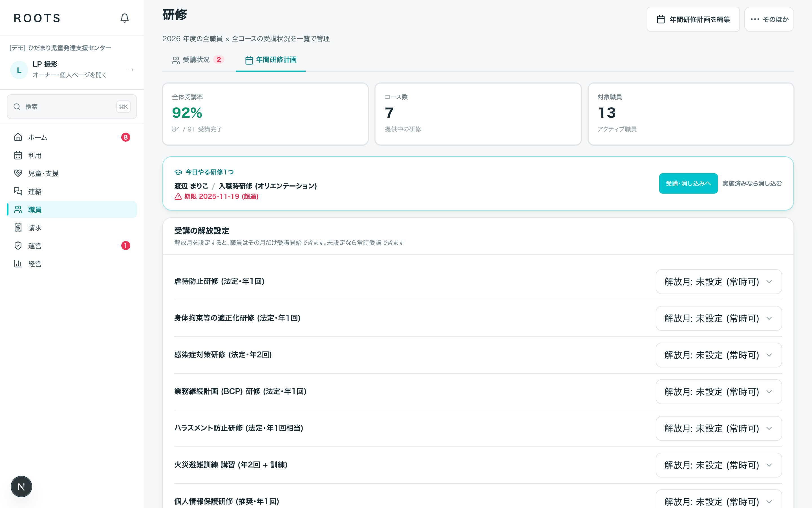Open 解放月 dropdown for 個人情報保護研修
812x508 pixels.
click(719, 499)
